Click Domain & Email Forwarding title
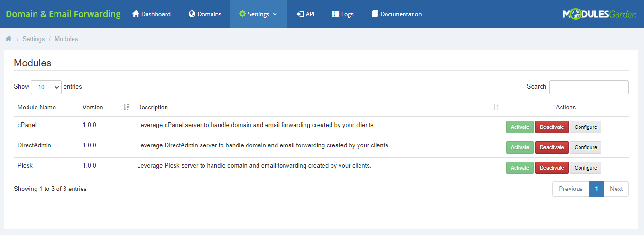 click(63, 14)
